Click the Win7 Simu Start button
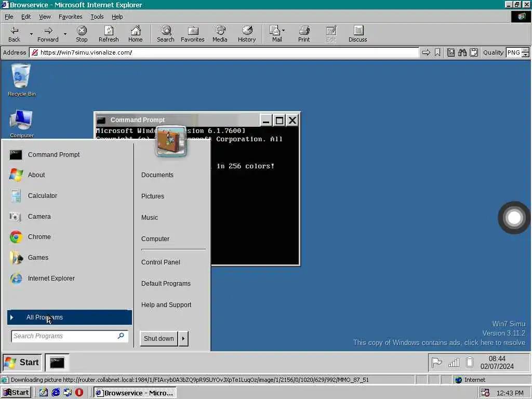The image size is (532, 399). [x=22, y=362]
